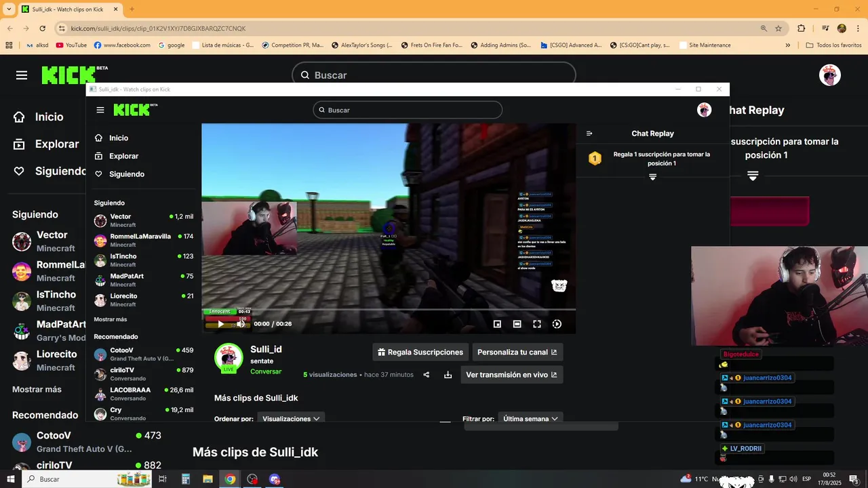Click Mostrar más in front window sidebar

point(111,319)
